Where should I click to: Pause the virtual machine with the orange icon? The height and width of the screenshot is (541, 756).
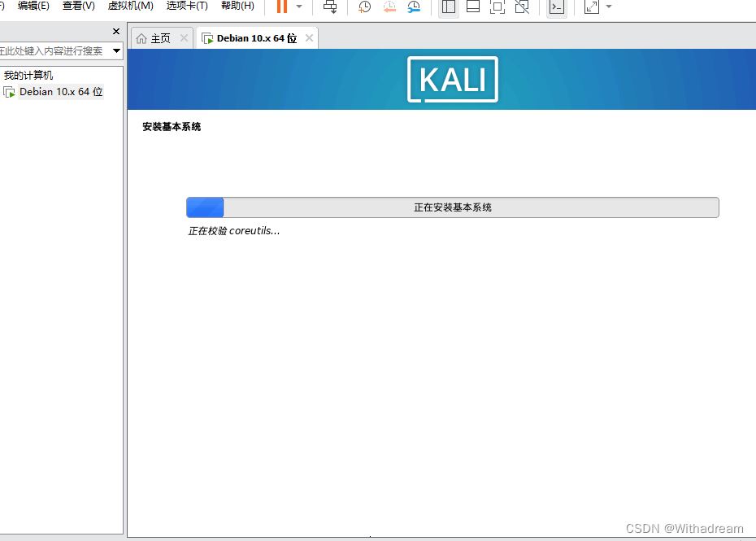[282, 7]
